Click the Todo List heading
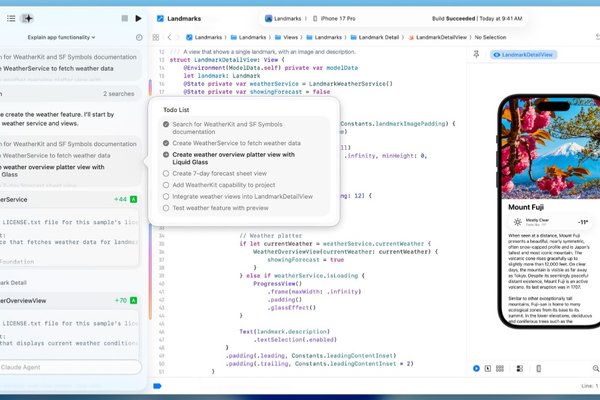Image resolution: width=600 pixels, height=400 pixels. [x=176, y=110]
